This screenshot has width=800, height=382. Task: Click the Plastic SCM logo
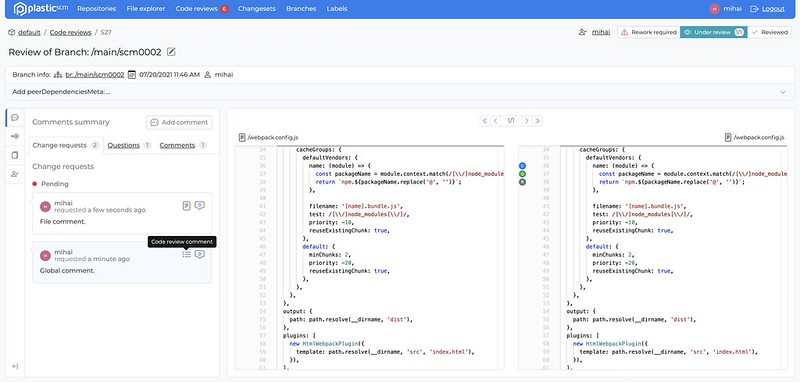[x=41, y=9]
